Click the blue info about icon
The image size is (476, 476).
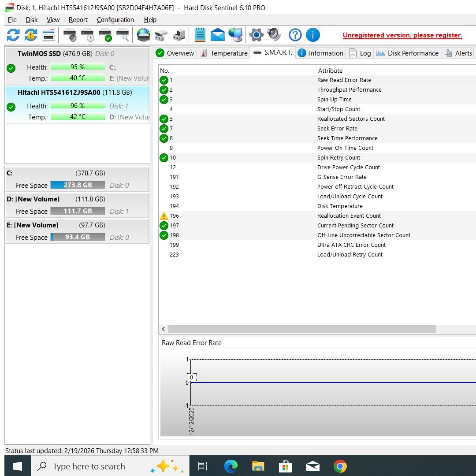(x=312, y=35)
